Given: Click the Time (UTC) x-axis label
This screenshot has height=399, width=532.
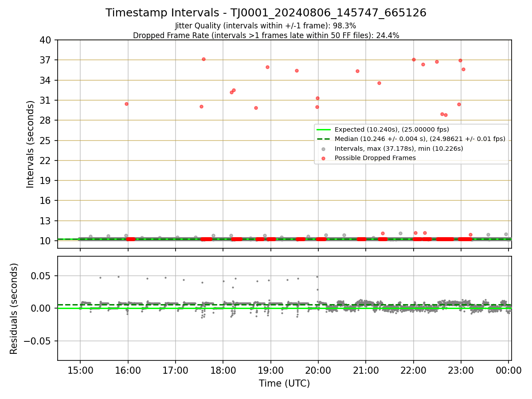Looking at the screenshot, I should click(x=285, y=383).
